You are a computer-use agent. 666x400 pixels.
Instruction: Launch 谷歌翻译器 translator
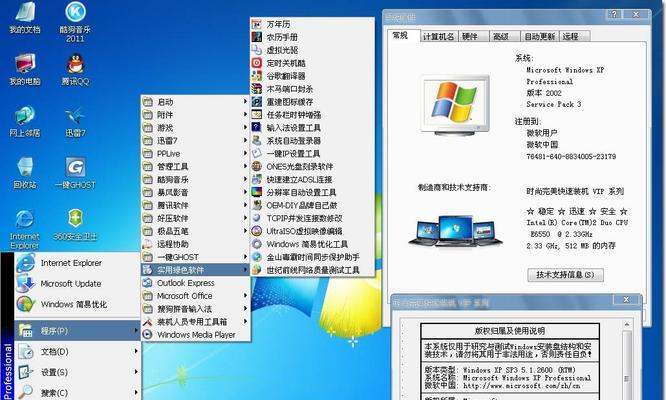tap(312, 76)
